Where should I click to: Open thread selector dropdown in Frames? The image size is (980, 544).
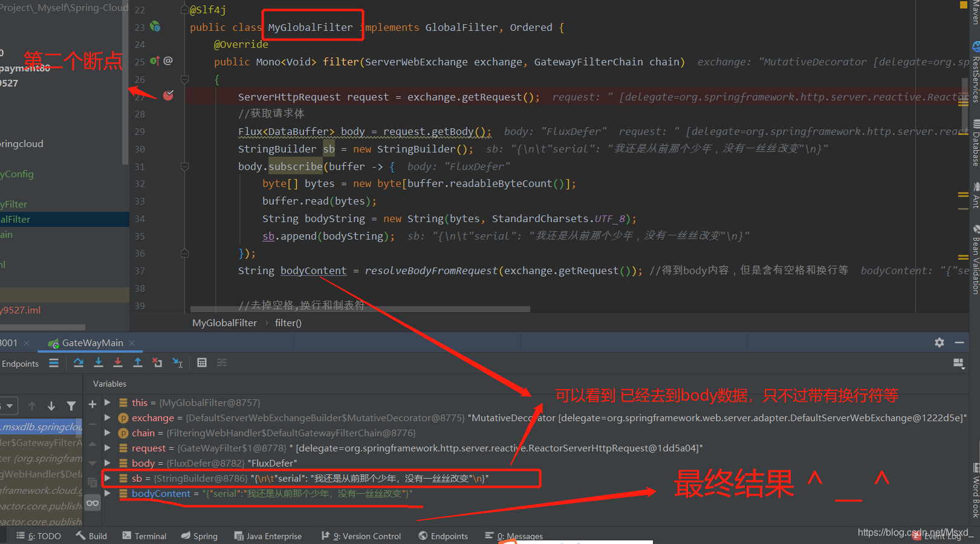point(8,406)
